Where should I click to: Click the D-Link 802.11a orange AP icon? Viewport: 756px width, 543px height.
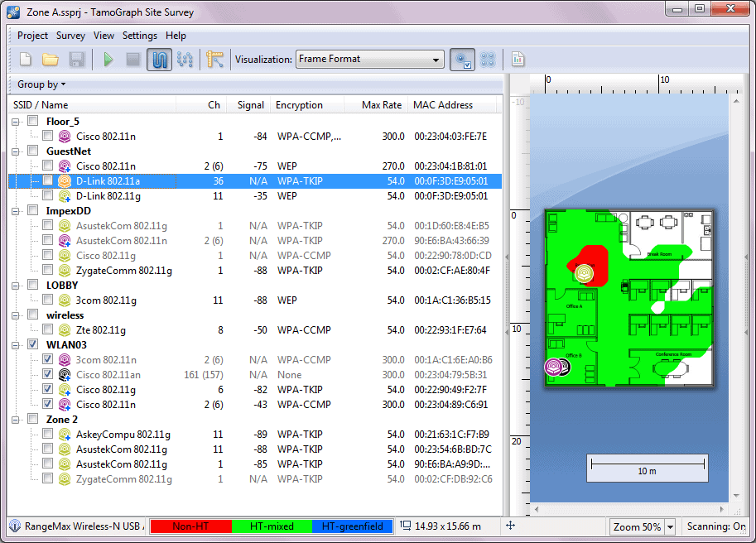[x=64, y=181]
